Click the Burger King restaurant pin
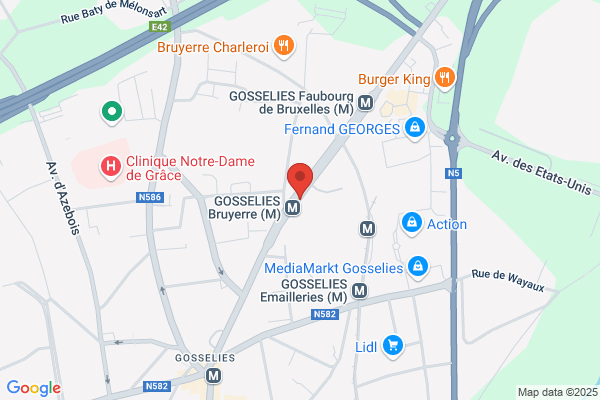Viewport: 600px width, 400px height. [x=445, y=78]
